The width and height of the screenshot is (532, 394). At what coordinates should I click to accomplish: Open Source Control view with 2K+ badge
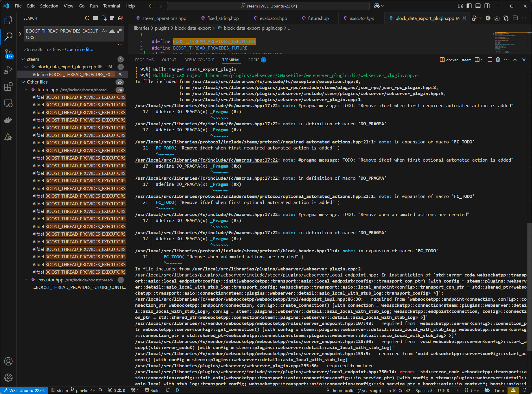click(x=8, y=54)
